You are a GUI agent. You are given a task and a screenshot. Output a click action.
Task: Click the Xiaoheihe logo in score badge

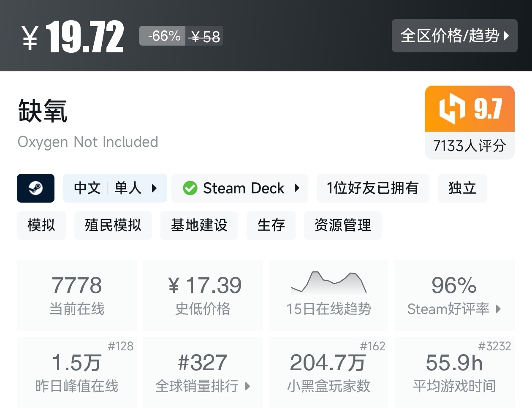[451, 109]
